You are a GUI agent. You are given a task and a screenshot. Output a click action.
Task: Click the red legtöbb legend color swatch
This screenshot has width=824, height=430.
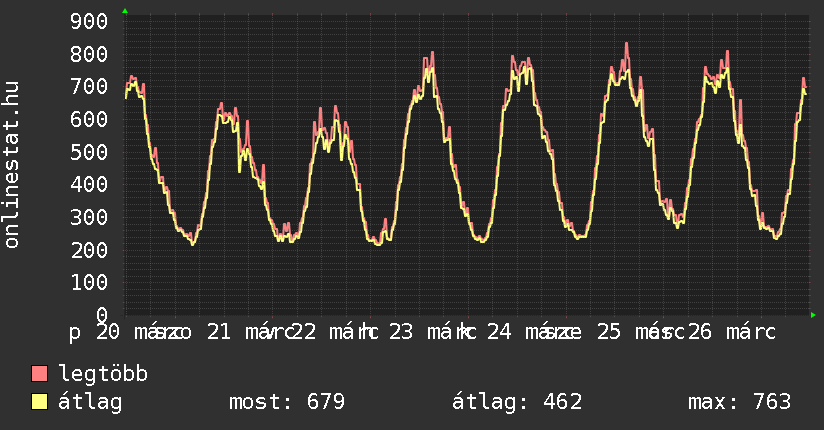40,375
